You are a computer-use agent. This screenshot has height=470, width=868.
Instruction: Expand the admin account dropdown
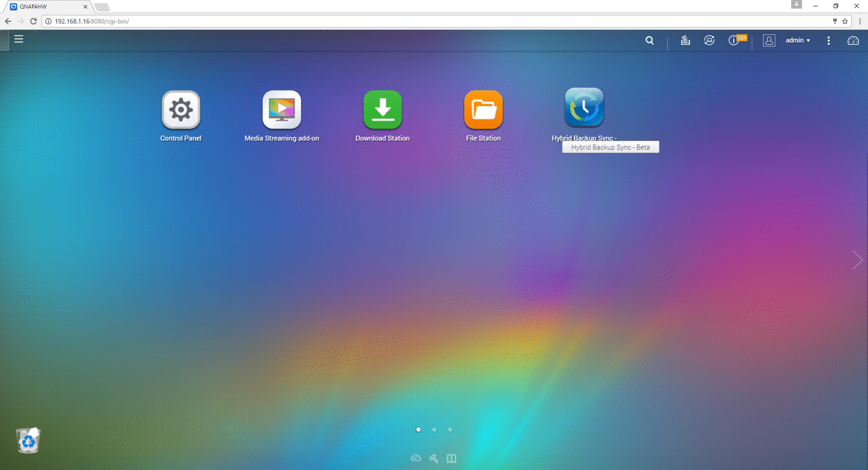coord(798,40)
